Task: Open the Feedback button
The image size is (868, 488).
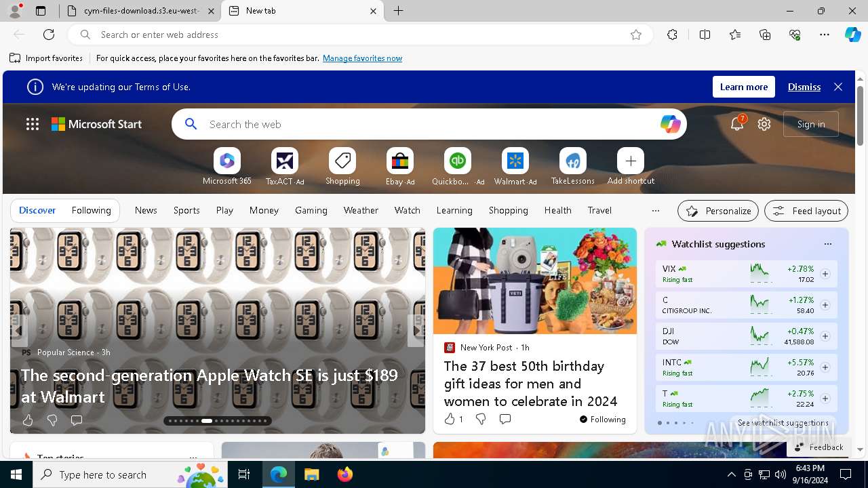Action: click(818, 447)
